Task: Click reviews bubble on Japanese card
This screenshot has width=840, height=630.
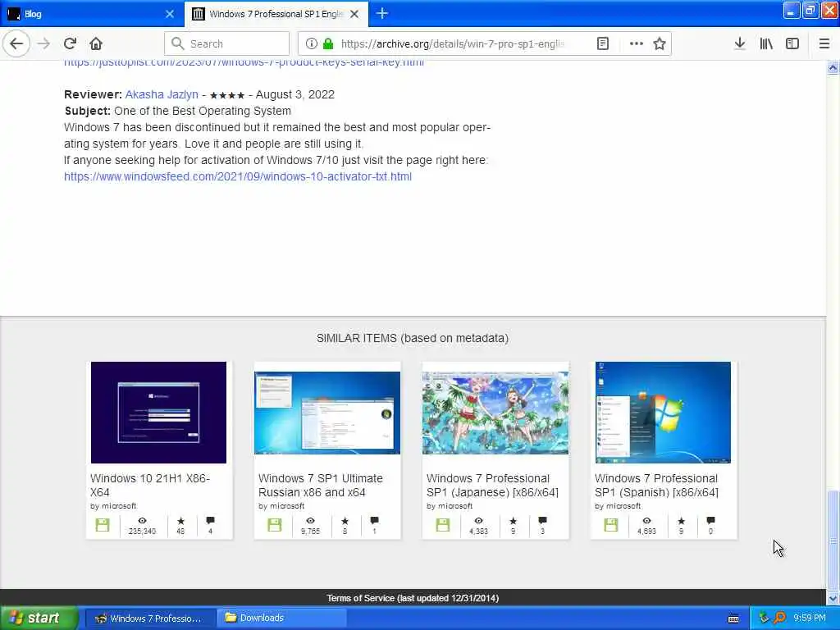Action: (542, 520)
